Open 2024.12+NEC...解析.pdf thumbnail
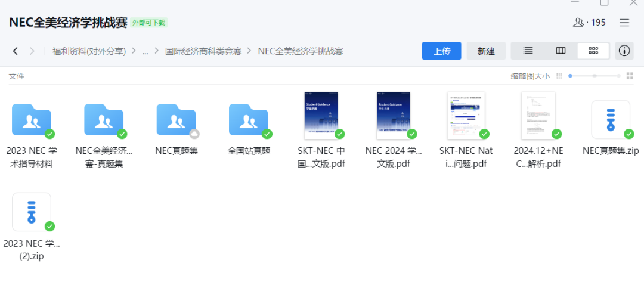Image resolution: width=644 pixels, height=288 pixels. pyautogui.click(x=538, y=116)
